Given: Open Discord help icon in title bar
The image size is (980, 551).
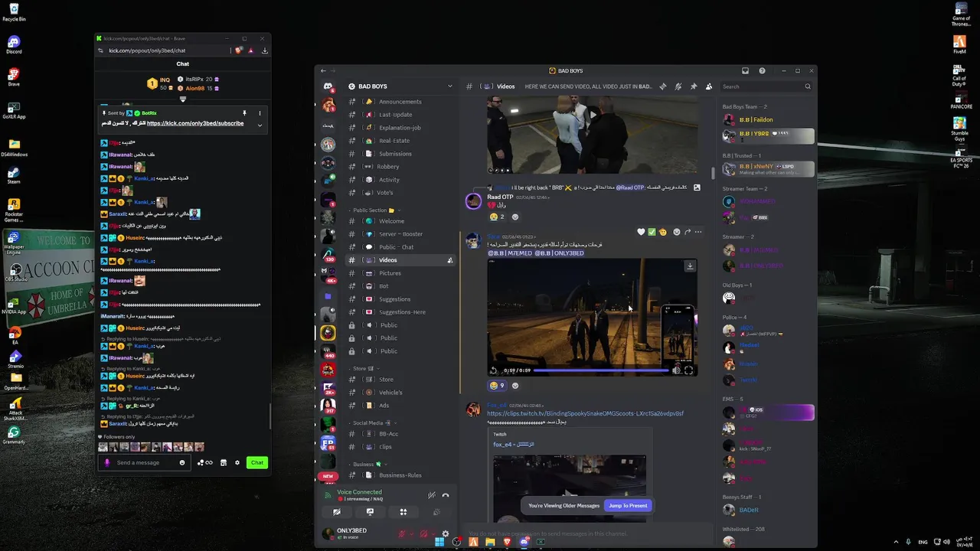Looking at the screenshot, I should coord(762,70).
